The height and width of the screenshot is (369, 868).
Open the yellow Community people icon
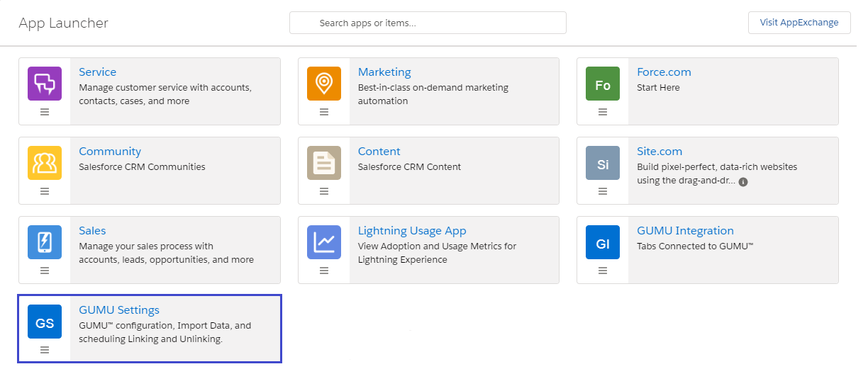point(45,163)
